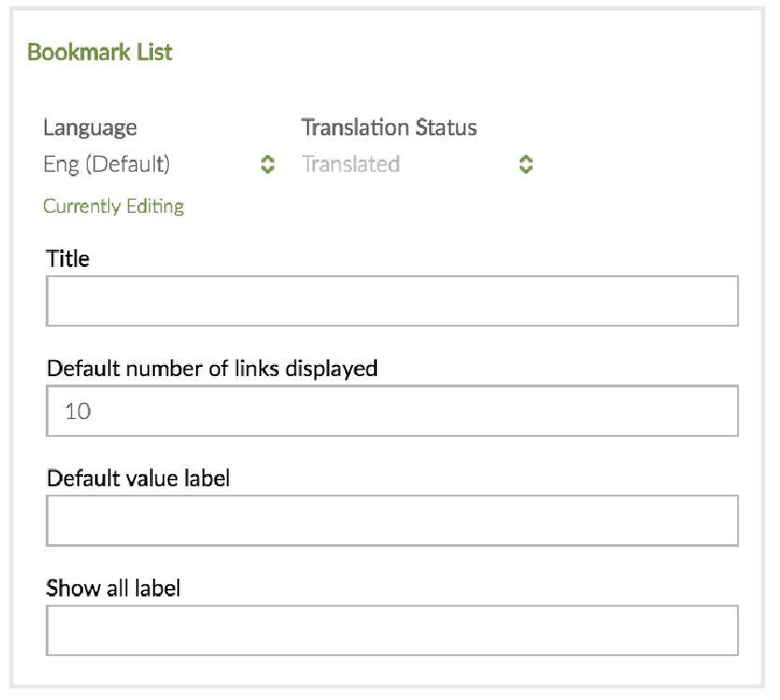Click the Translation Status dropdown arrow icon
This screenshot has height=700, width=780.
526,165
